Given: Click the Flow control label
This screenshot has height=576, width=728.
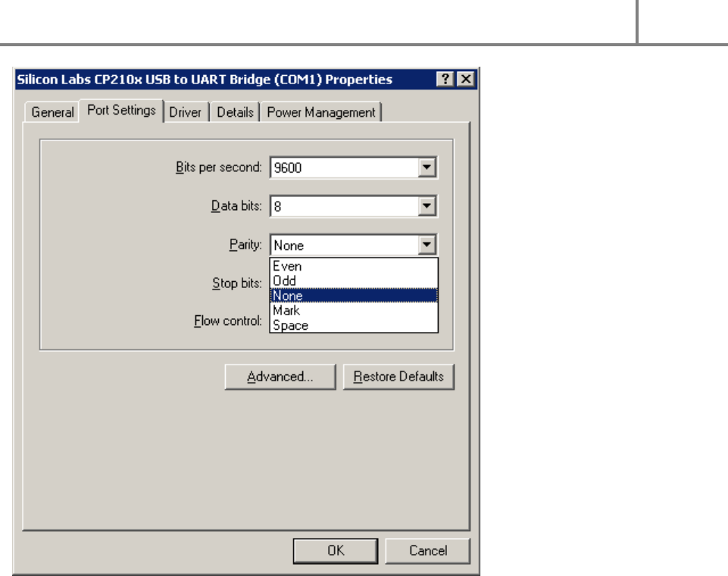Looking at the screenshot, I should [x=228, y=321].
